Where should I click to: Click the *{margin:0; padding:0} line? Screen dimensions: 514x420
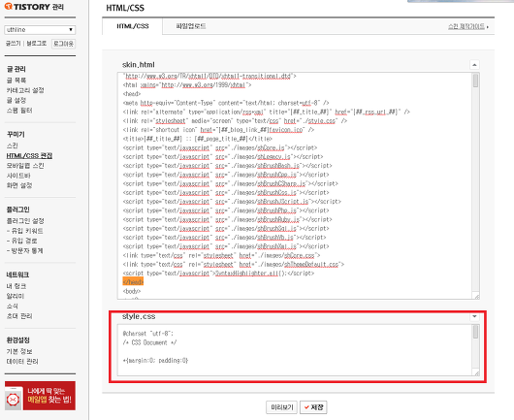point(155,360)
